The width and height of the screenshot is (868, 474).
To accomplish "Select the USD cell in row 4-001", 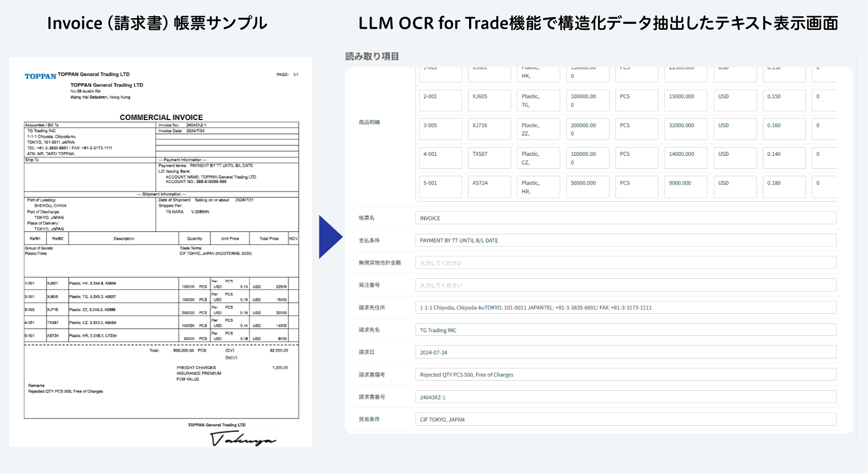I will [x=735, y=158].
